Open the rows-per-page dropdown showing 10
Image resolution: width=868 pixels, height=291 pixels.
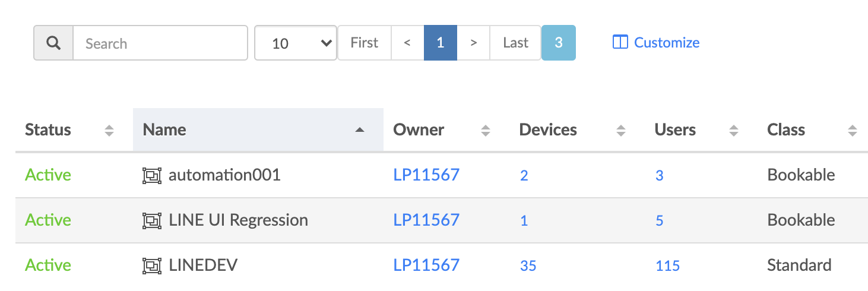pos(296,43)
